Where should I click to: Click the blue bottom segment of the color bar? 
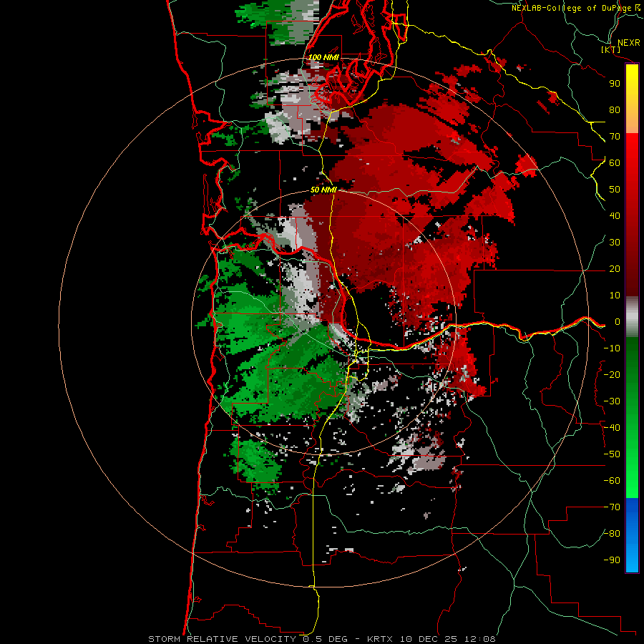(x=632, y=535)
